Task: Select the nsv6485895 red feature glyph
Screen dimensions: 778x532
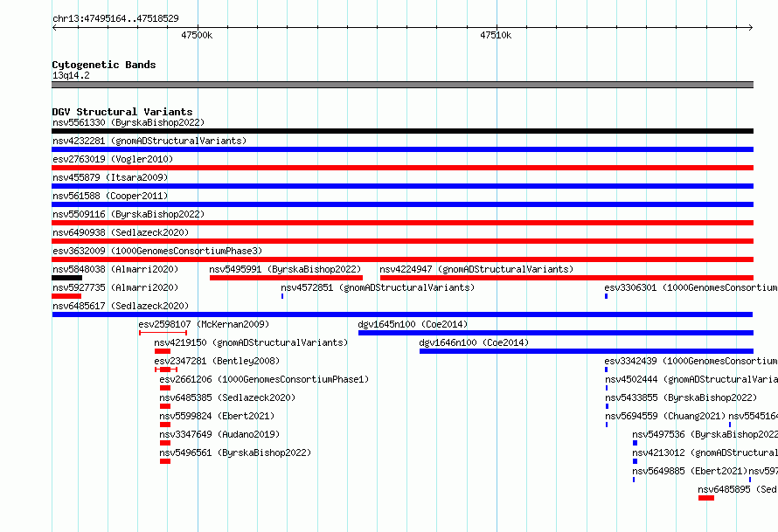Action: tap(706, 498)
